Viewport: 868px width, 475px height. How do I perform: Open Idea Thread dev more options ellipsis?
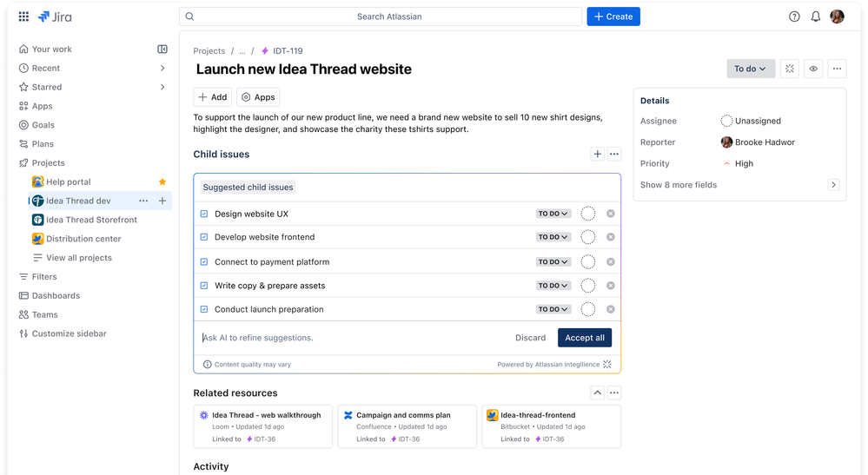coord(143,201)
